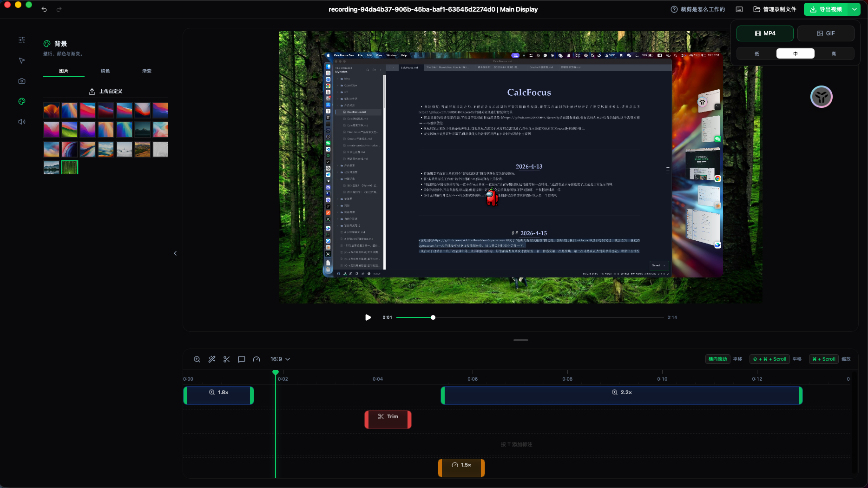Click the ⌘ + Scroll zoom hint
This screenshot has height=488, width=868.
(824, 359)
